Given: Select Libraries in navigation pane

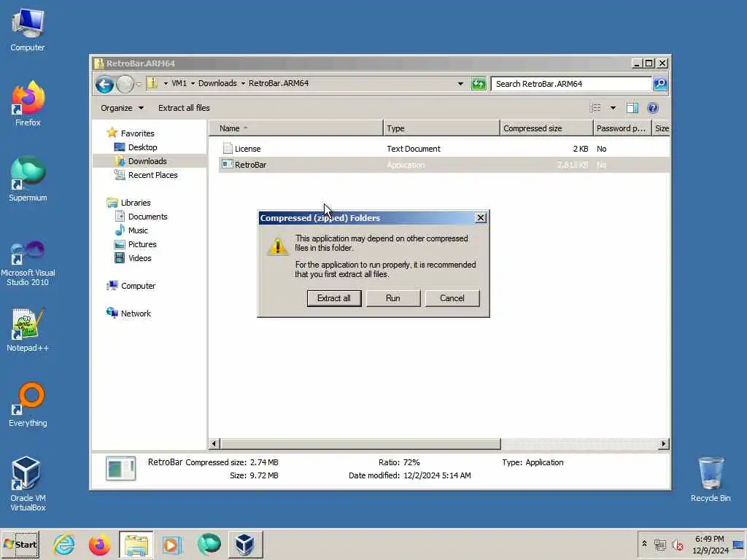Looking at the screenshot, I should coord(135,203).
